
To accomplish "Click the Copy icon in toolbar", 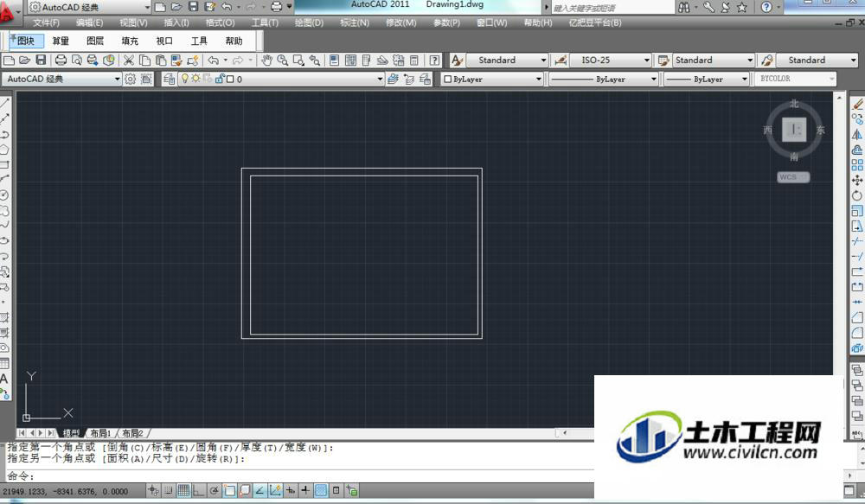I will (x=144, y=61).
